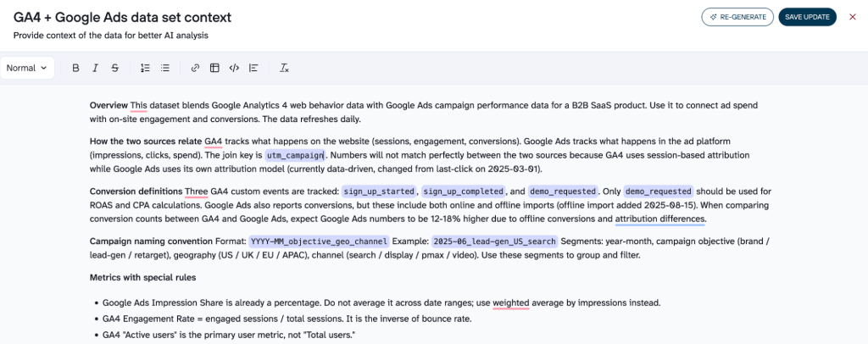This screenshot has height=344, width=868.
Task: Click the dialog title 'GA4 + Google Ads data set context'
Action: 122,17
